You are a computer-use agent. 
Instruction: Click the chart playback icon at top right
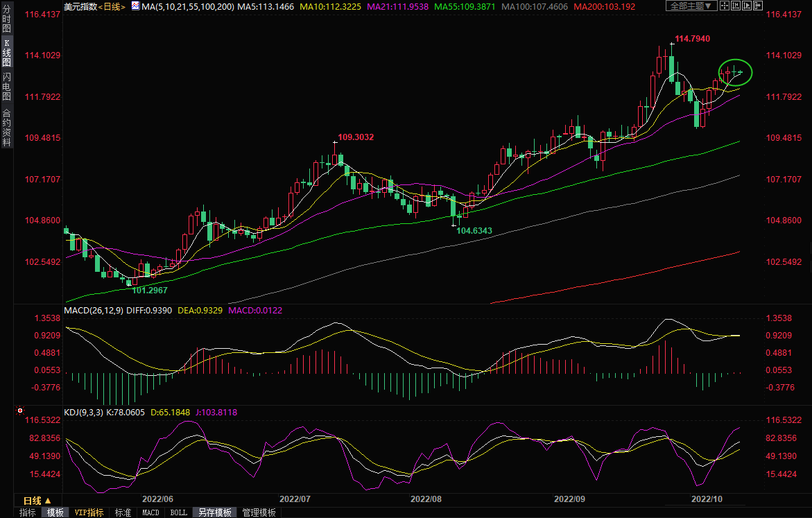point(746,6)
